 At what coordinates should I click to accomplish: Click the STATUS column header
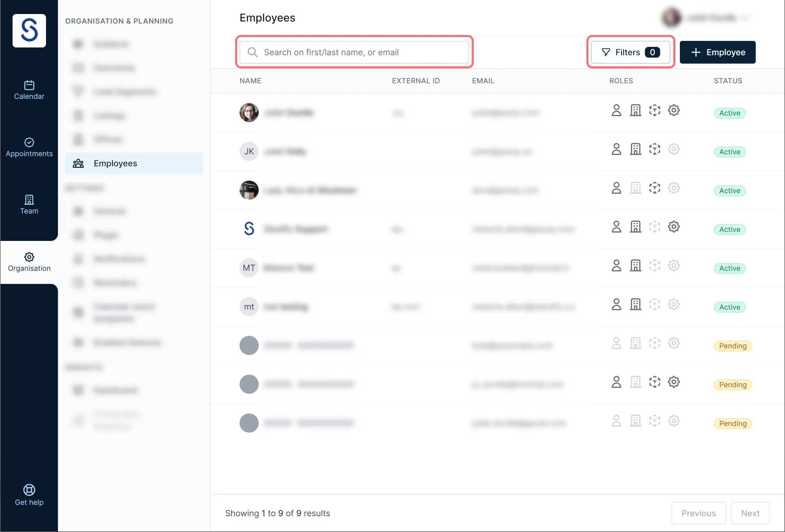[x=728, y=81]
